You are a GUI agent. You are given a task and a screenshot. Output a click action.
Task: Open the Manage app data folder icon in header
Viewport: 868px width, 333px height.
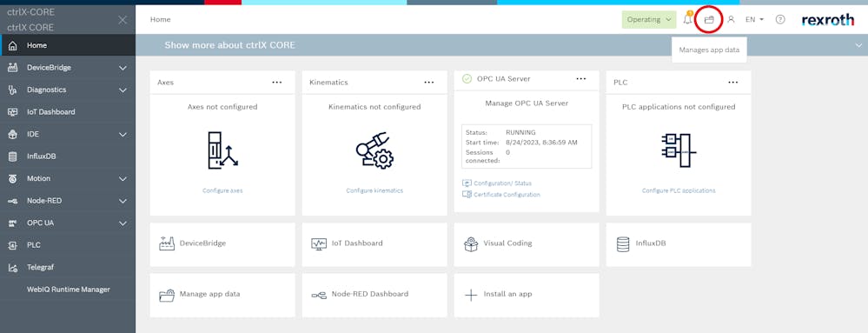point(710,19)
